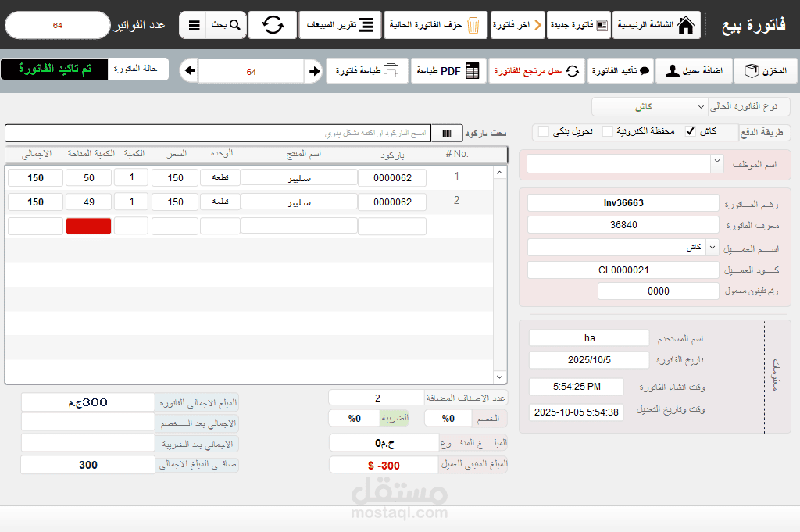Open the invoice type dropdown showing كاش

(649, 106)
